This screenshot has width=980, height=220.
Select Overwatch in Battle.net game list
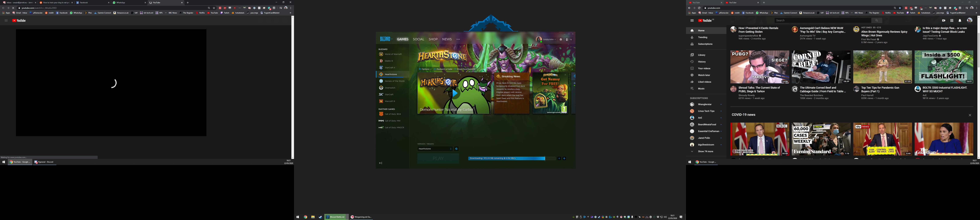[x=393, y=88]
